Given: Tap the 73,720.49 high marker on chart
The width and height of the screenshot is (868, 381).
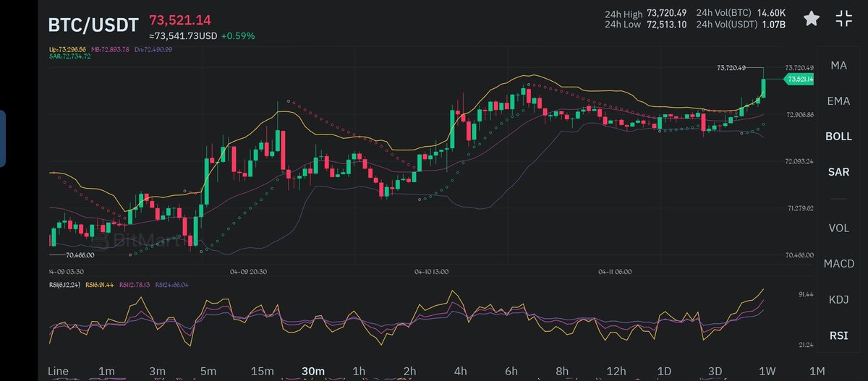Looking at the screenshot, I should (x=731, y=67).
